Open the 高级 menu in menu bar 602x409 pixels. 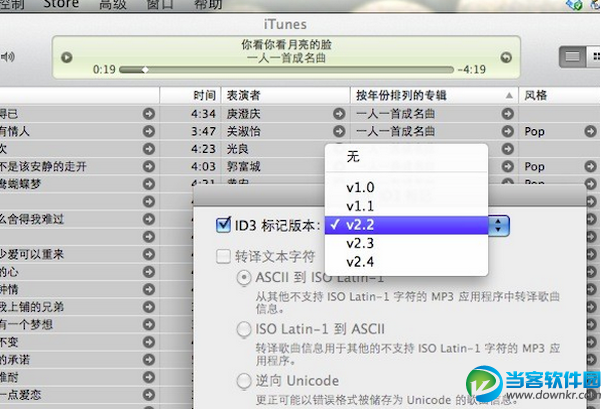pos(113,4)
